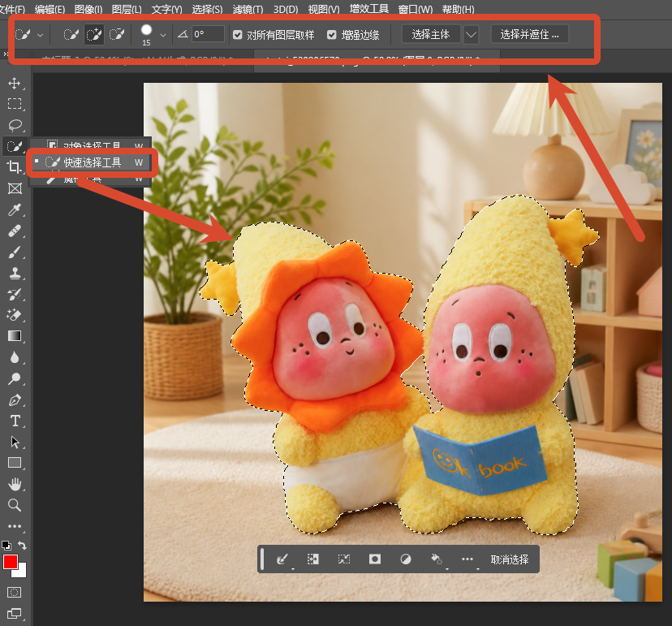Select the Blur tool
This screenshot has width=672, height=626.
(15, 357)
